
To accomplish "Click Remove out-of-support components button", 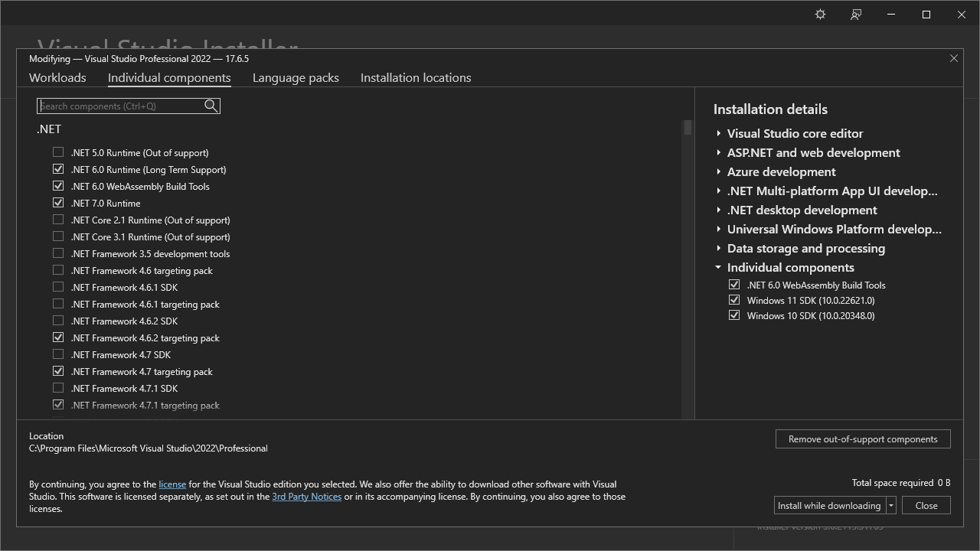I will click(x=863, y=439).
